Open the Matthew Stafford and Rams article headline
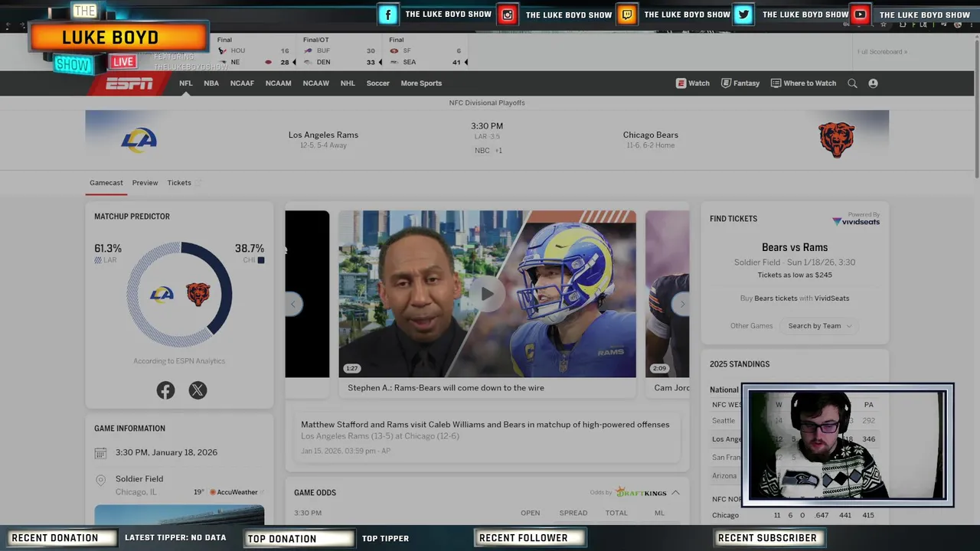The image size is (980, 551). click(x=485, y=425)
